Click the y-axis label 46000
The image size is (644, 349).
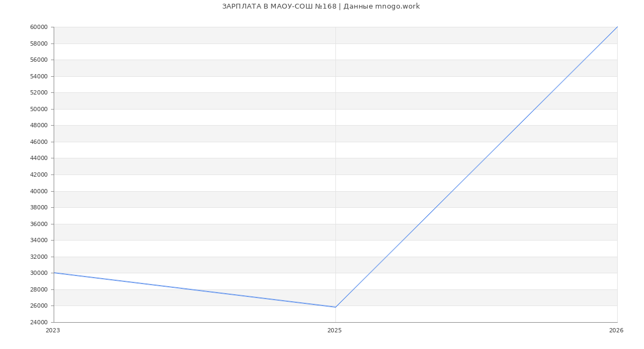(39, 142)
